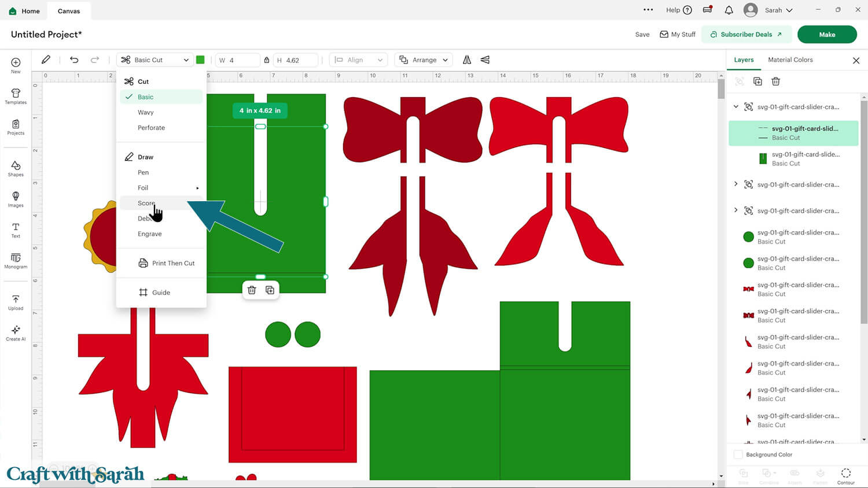
Task: Select Basic in the Cut menu
Action: click(x=161, y=97)
